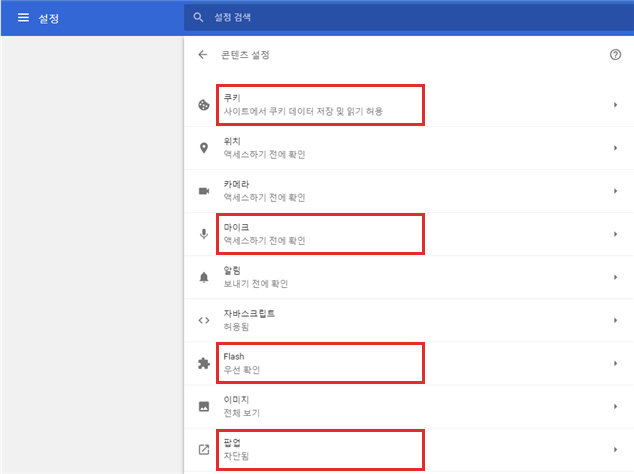Click the code brackets icon for 자바스크립트
Viewport: 634px width, 474px height.
[203, 320]
